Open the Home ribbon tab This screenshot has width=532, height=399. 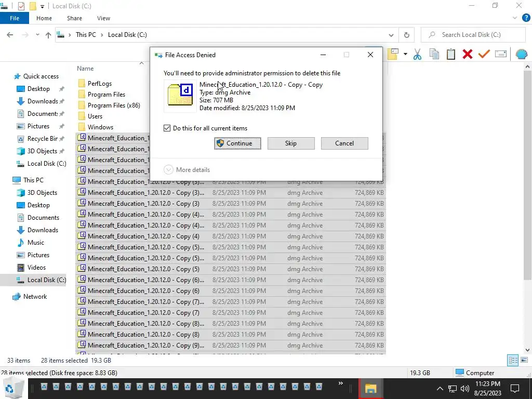pyautogui.click(x=44, y=18)
